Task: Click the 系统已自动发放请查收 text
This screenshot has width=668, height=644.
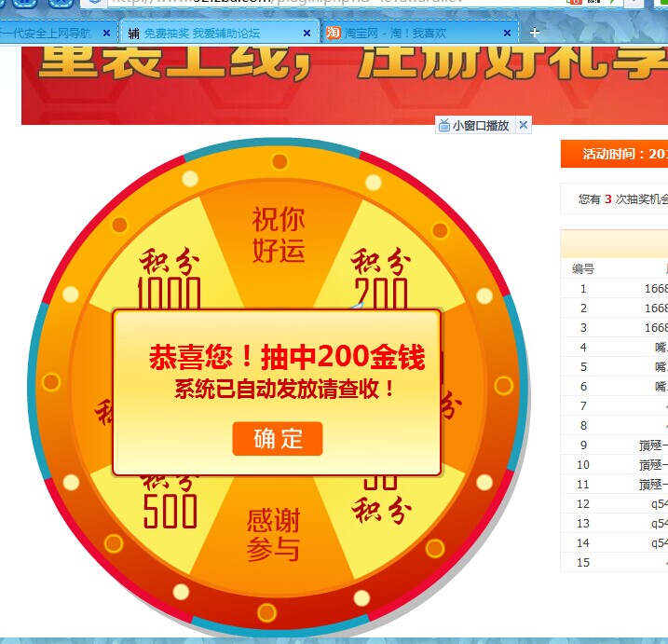Action: click(284, 389)
